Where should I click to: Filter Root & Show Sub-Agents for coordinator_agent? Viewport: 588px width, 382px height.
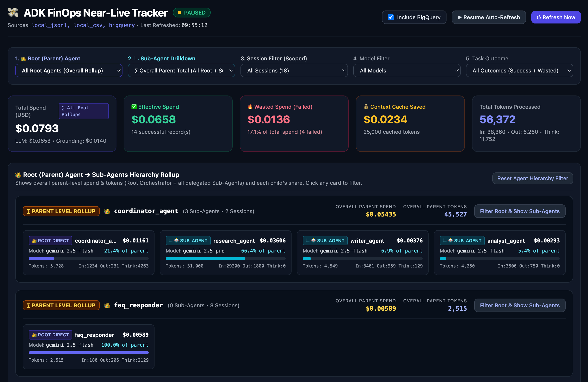[x=519, y=211]
